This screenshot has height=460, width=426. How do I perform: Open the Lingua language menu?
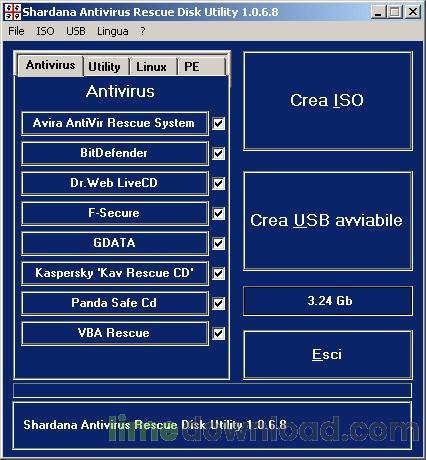tap(113, 31)
